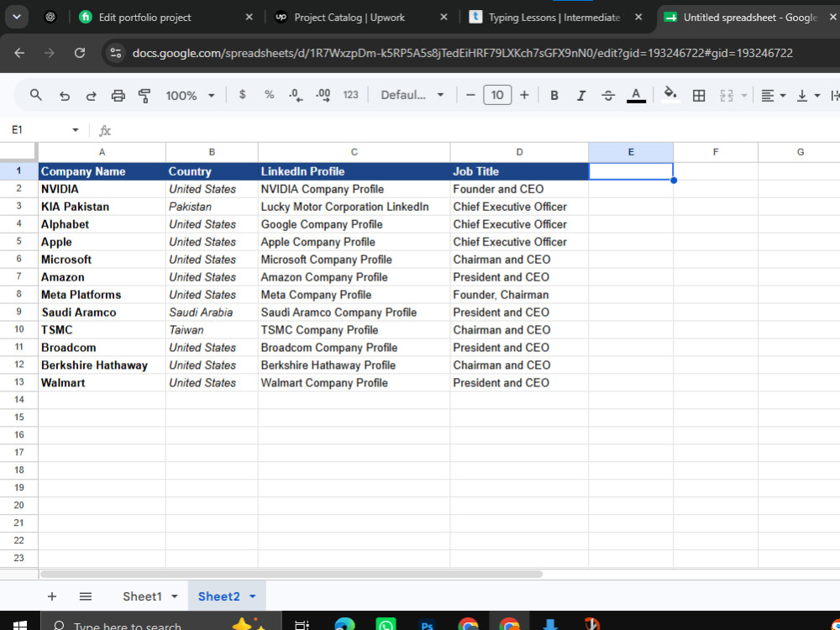Image resolution: width=840 pixels, height=630 pixels.
Task: Open the font family dropdown
Action: pos(412,96)
